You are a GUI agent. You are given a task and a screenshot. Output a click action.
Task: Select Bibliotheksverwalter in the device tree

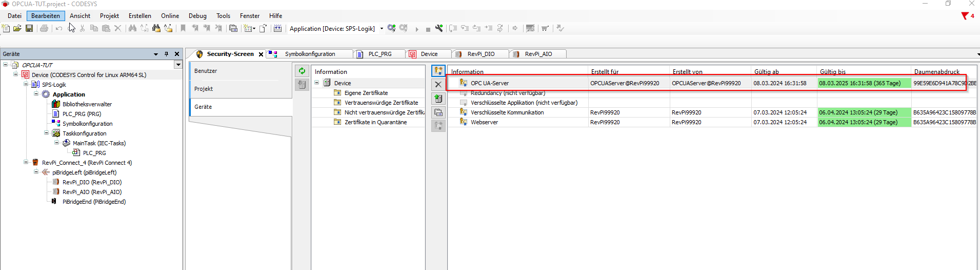click(x=87, y=104)
